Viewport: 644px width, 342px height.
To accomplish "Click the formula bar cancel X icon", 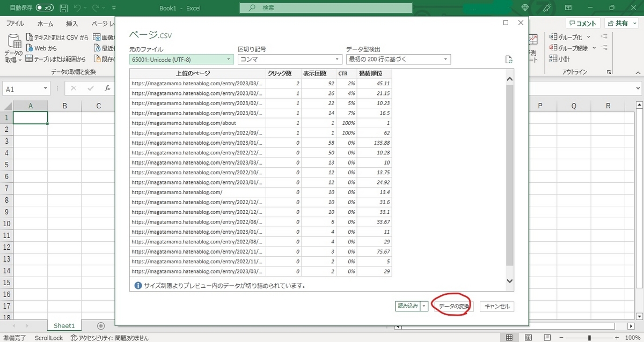I will pyautogui.click(x=74, y=88).
